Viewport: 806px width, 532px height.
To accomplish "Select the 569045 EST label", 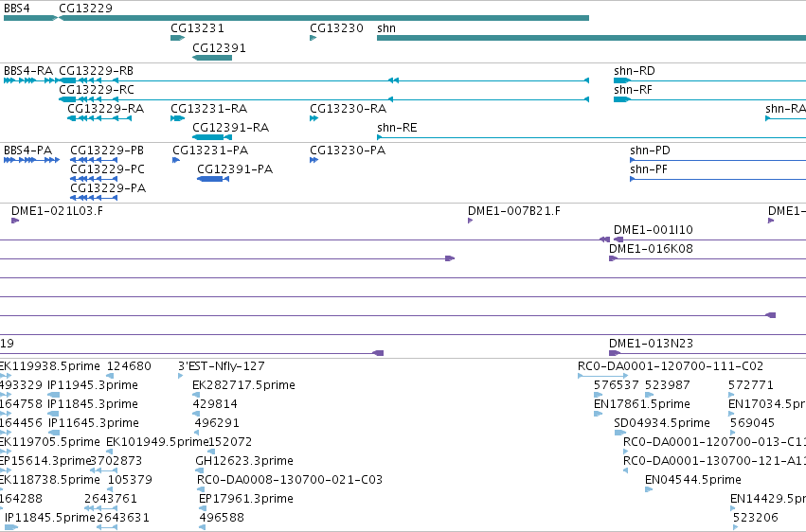I will point(753,423).
